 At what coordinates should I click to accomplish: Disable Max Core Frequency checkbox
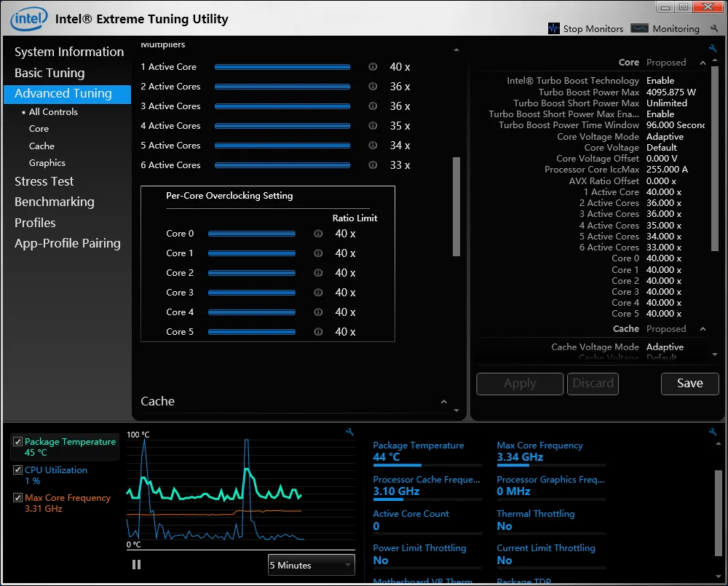(x=18, y=498)
